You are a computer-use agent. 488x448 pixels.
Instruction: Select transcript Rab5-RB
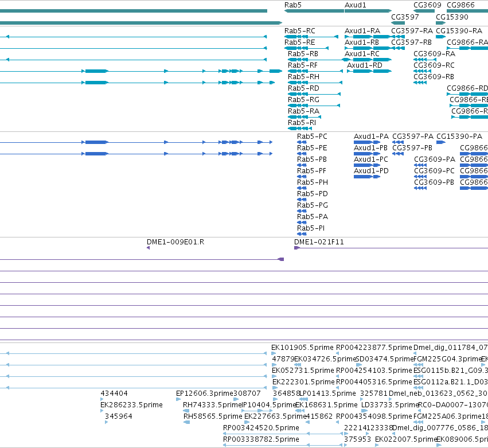(303, 54)
